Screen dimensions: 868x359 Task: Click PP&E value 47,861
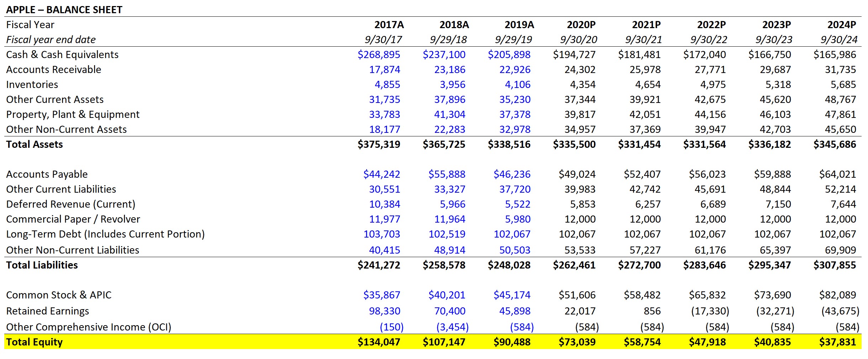(840, 114)
